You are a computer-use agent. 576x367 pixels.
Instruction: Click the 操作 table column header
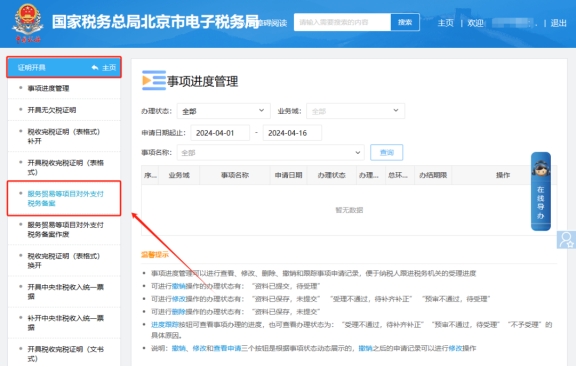(x=503, y=175)
